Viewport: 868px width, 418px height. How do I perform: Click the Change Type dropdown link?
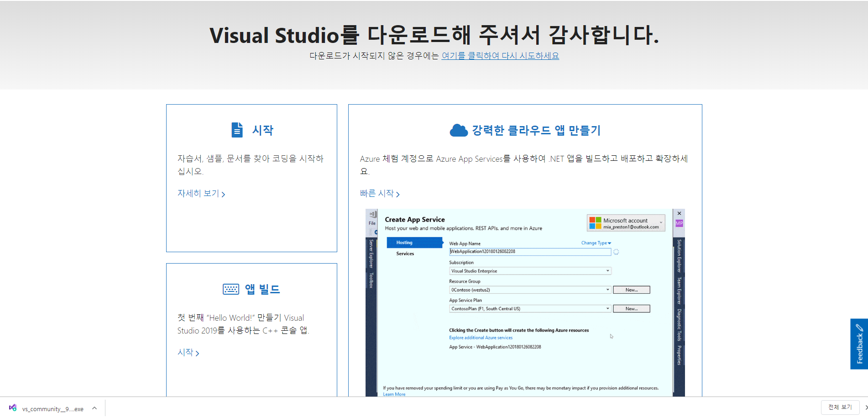click(x=596, y=243)
